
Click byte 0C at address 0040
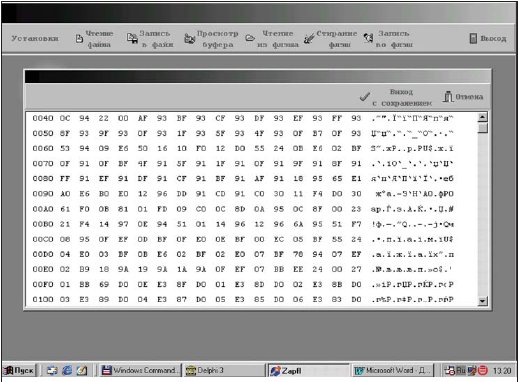click(65, 118)
